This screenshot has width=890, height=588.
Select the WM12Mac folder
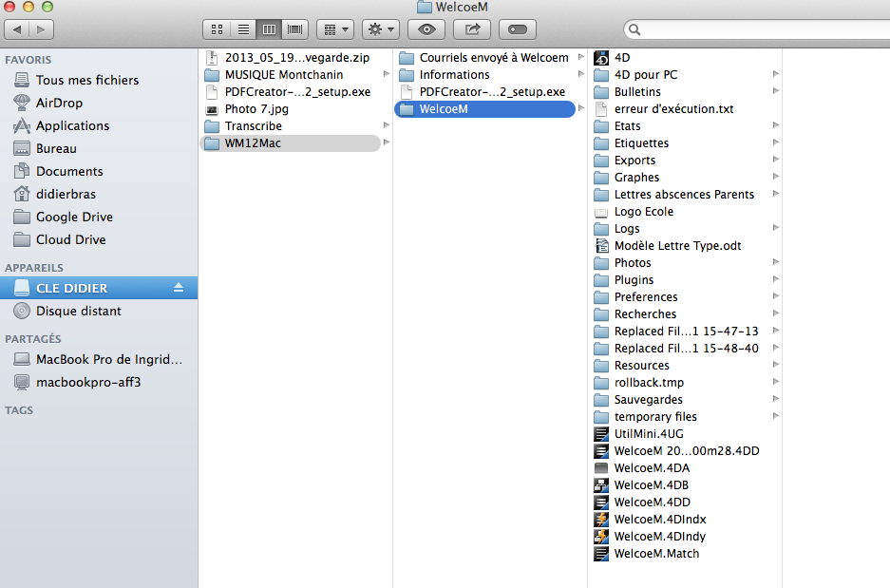pyautogui.click(x=290, y=143)
